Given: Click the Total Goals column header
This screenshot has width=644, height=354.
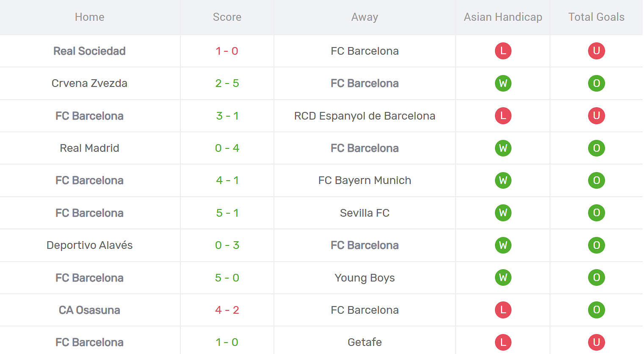Looking at the screenshot, I should [x=596, y=17].
